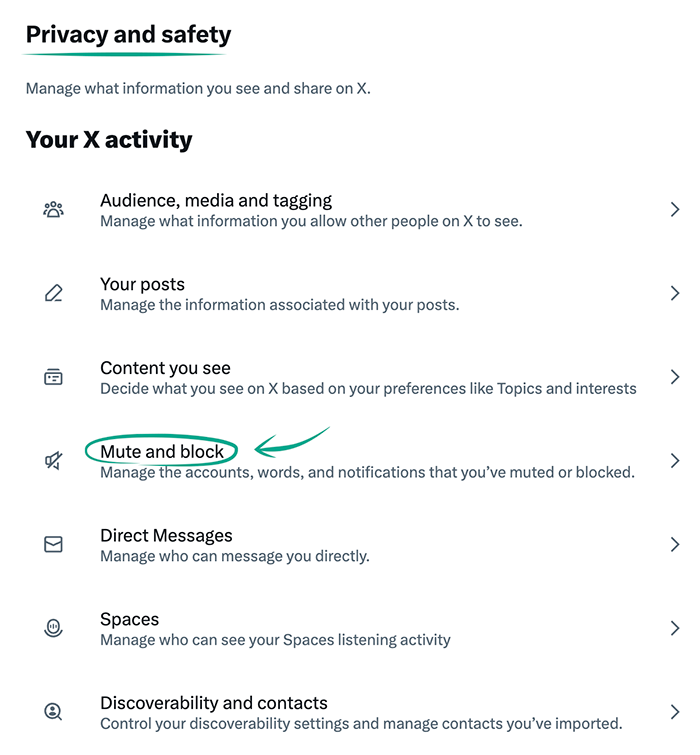Open the Direct Messages settings title
The image size is (700, 755).
click(x=166, y=535)
